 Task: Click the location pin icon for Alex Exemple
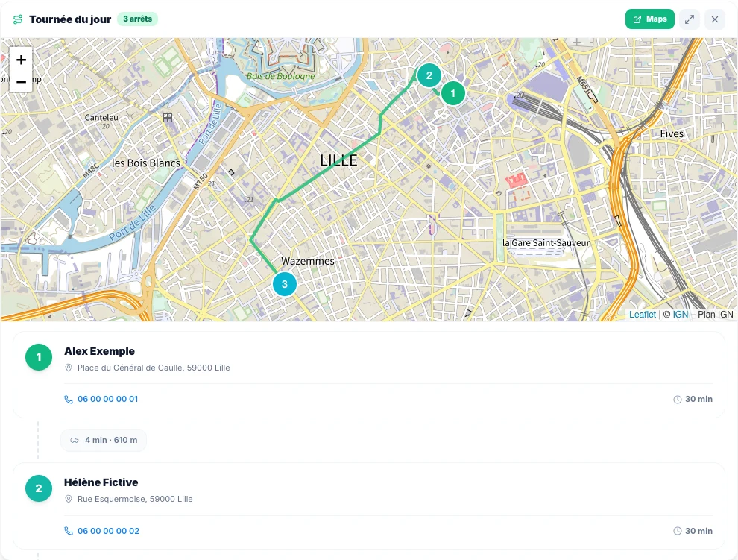click(x=69, y=368)
